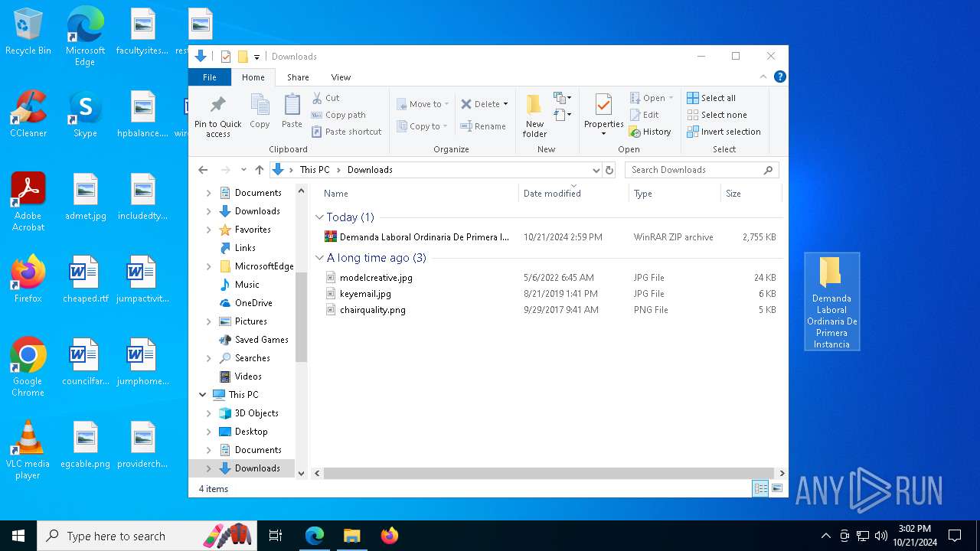
Task: Click the Paste ribbon icon
Action: pyautogui.click(x=292, y=112)
